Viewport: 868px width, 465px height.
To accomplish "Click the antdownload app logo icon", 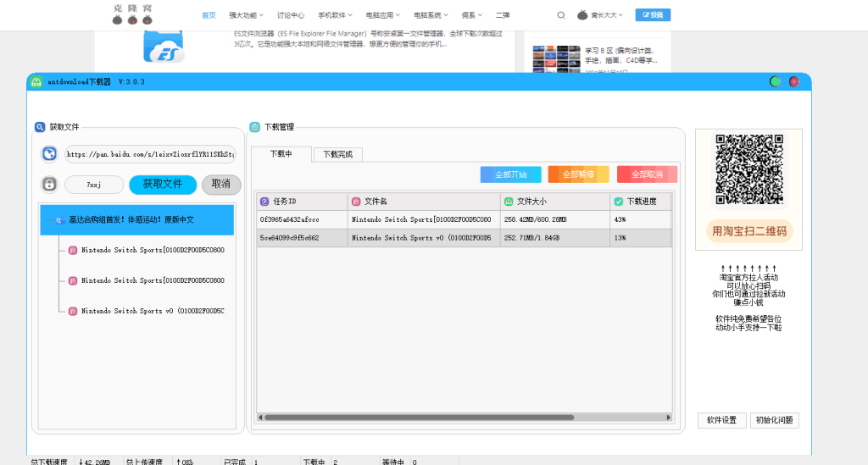I will (36, 82).
